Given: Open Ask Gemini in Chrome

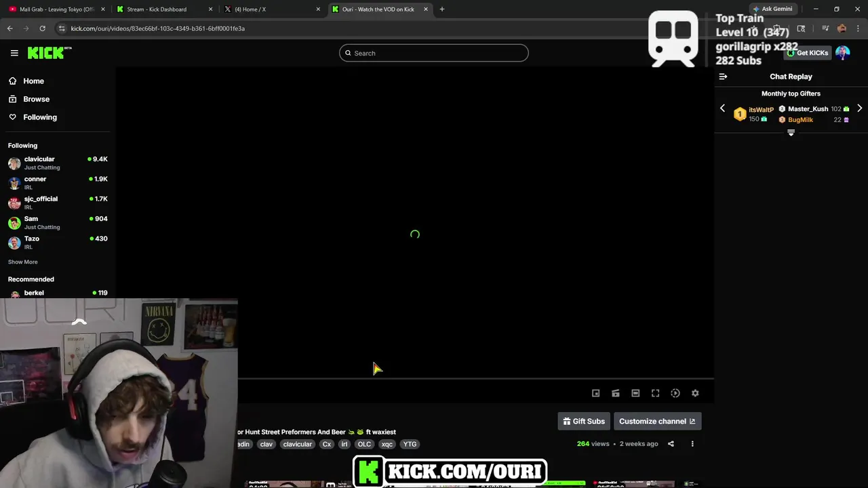Looking at the screenshot, I should coord(772,9).
